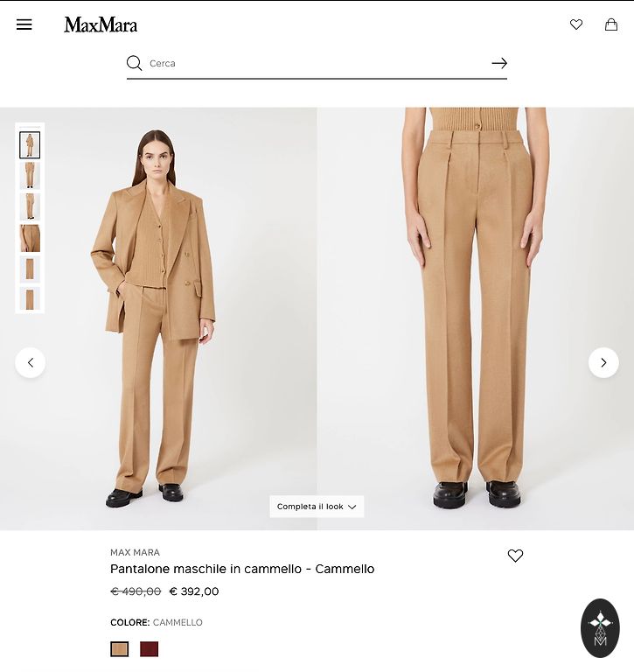The height and width of the screenshot is (672, 634).
Task: Open the large trousers close-up image
Action: [x=476, y=318]
